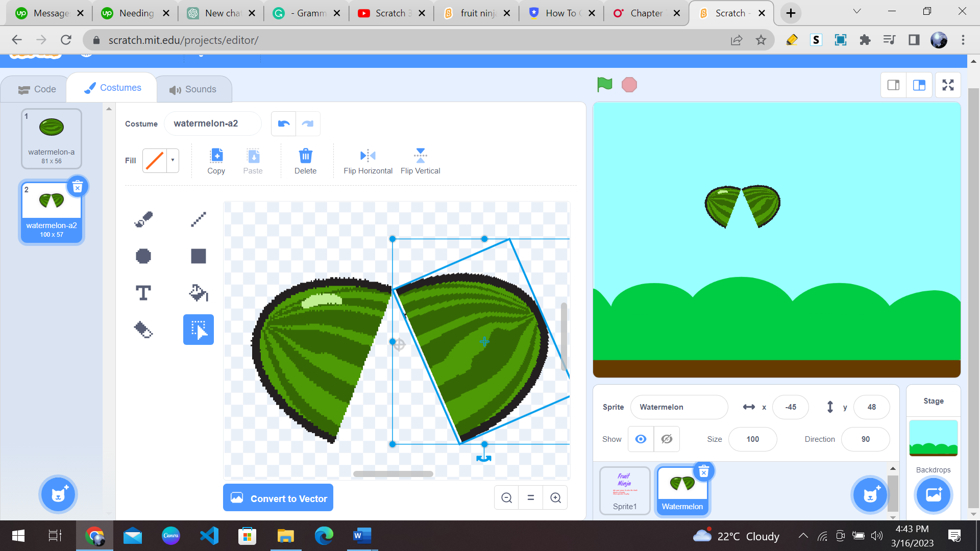The height and width of the screenshot is (551, 980).
Task: Switch to the Code tab
Action: [x=37, y=89]
